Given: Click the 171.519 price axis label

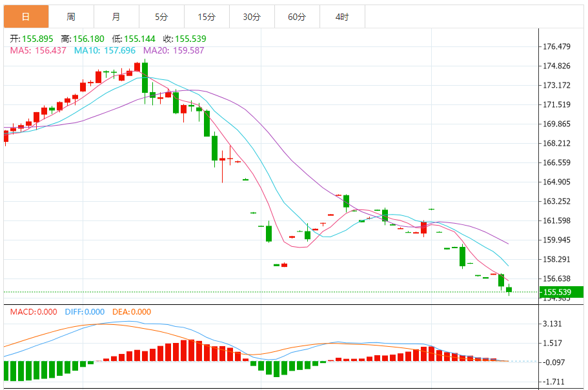Looking at the screenshot, I should click(556, 104).
